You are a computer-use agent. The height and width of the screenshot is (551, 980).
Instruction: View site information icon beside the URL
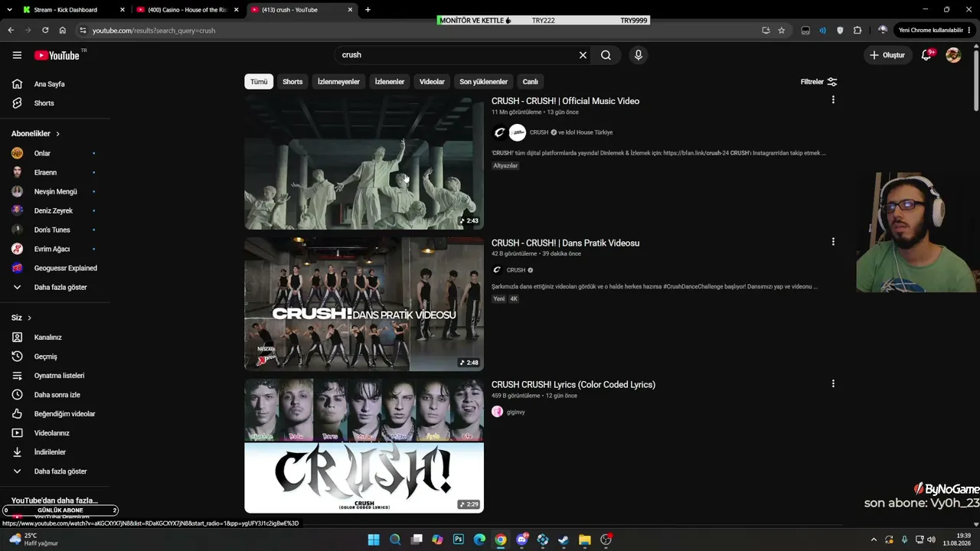(83, 31)
